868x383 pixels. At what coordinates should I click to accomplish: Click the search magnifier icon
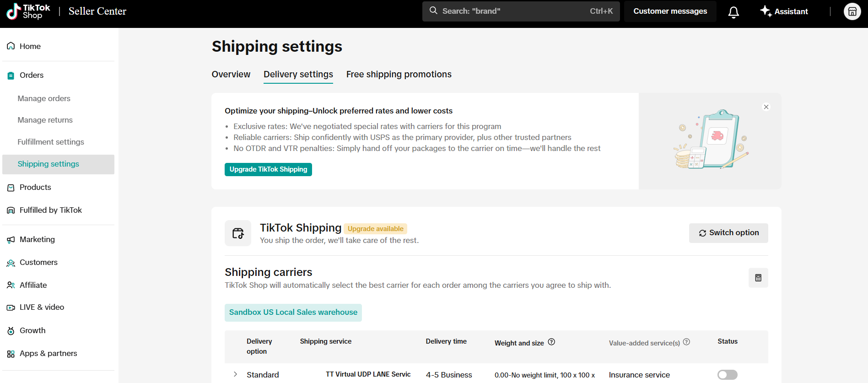tap(433, 11)
